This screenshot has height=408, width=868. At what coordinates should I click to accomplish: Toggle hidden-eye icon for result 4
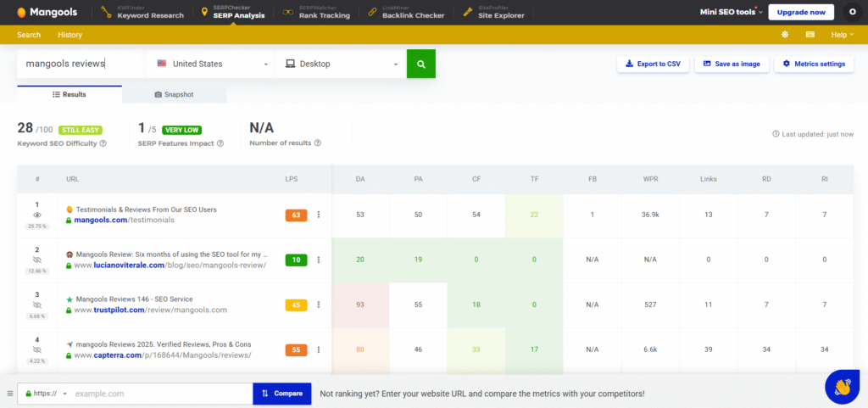coord(37,349)
